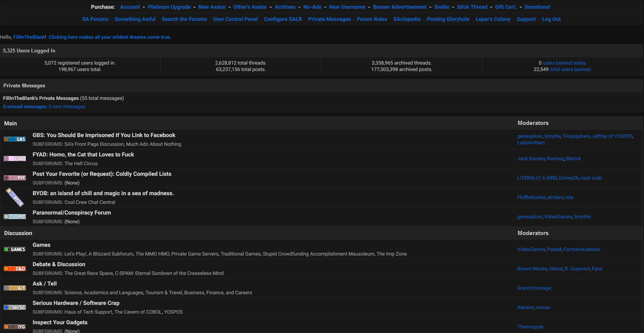Click the IYG forum icon
644x333 pixels.
[15, 327]
